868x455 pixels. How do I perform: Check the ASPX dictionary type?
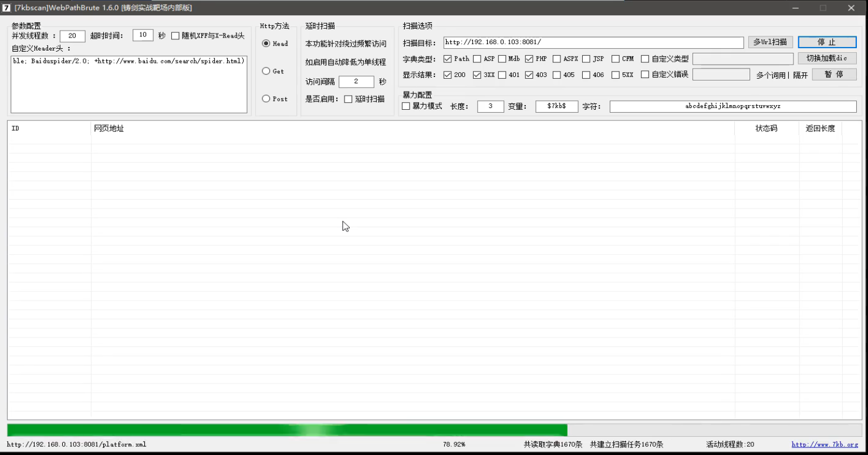(x=556, y=59)
